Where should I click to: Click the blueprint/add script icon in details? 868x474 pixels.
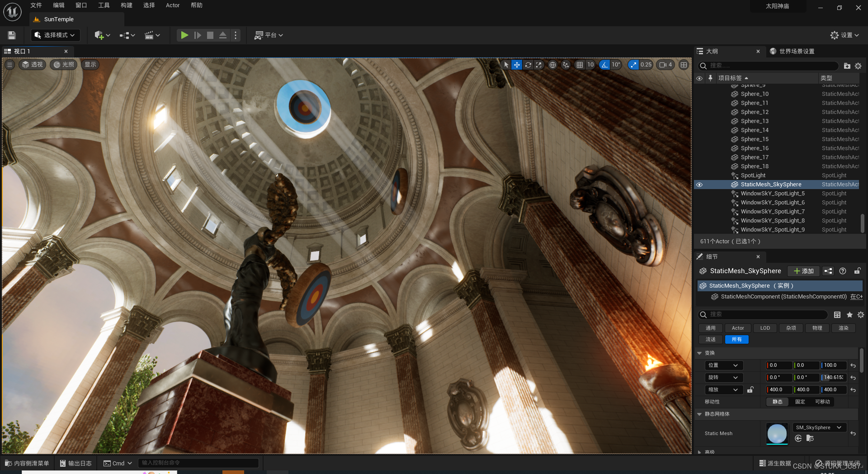click(x=828, y=271)
